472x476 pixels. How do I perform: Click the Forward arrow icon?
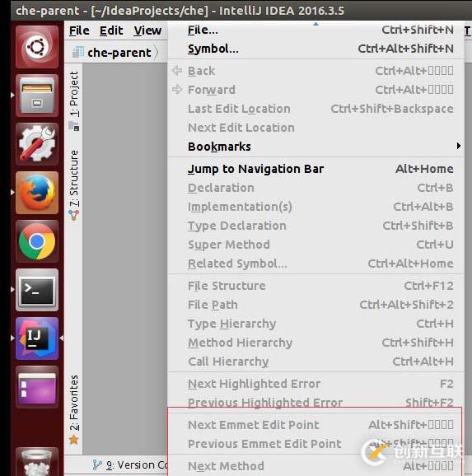point(177,90)
